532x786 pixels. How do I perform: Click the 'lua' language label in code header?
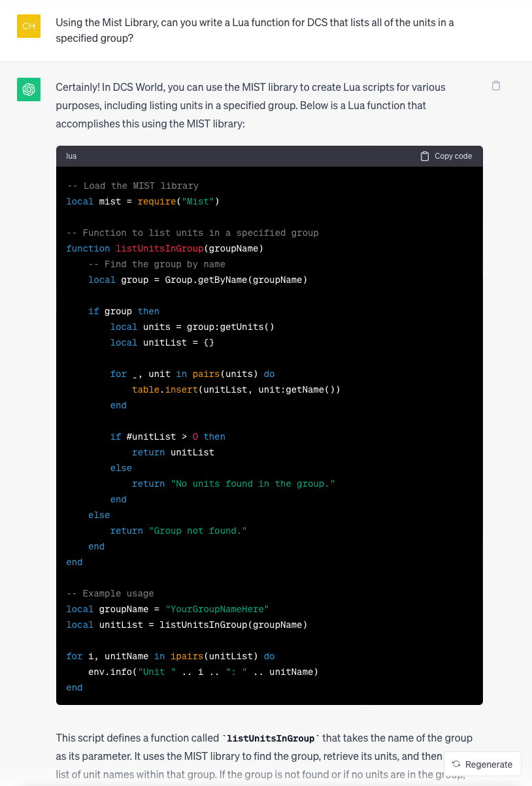(71, 156)
